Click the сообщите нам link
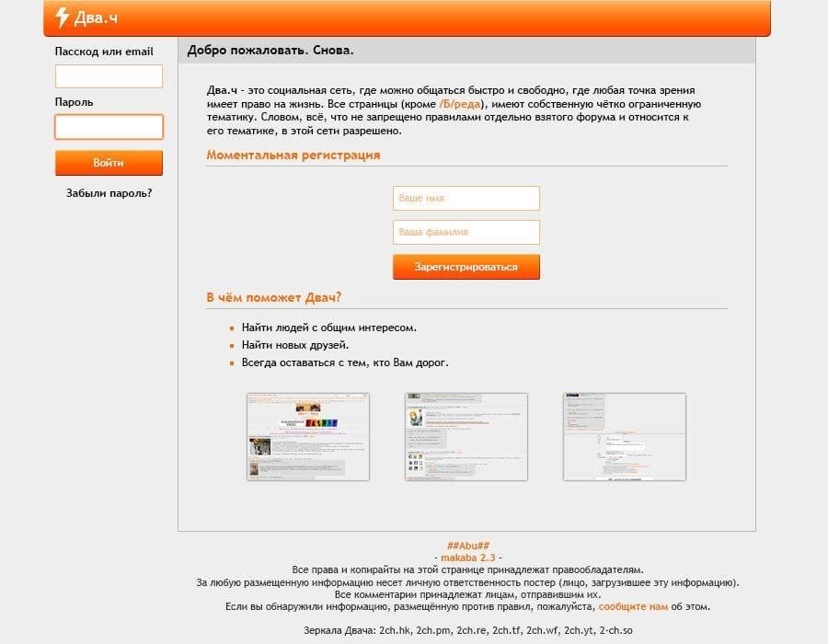The height and width of the screenshot is (644, 828). point(633,606)
